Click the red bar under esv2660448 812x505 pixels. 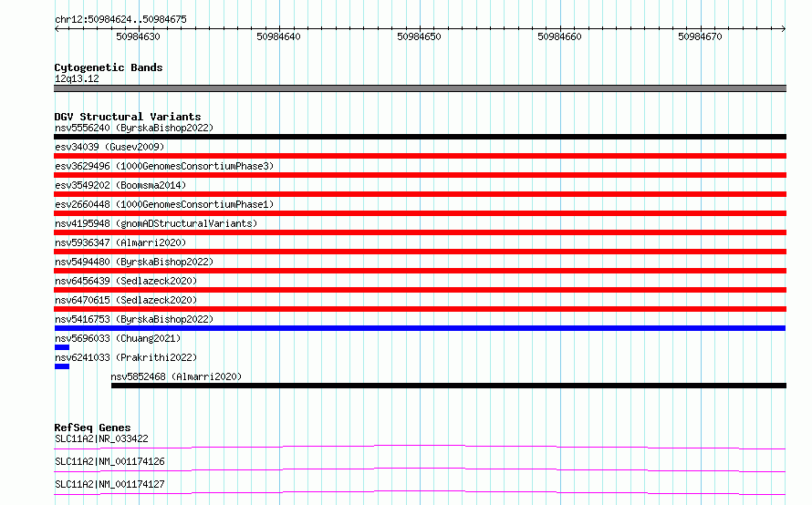420,213
